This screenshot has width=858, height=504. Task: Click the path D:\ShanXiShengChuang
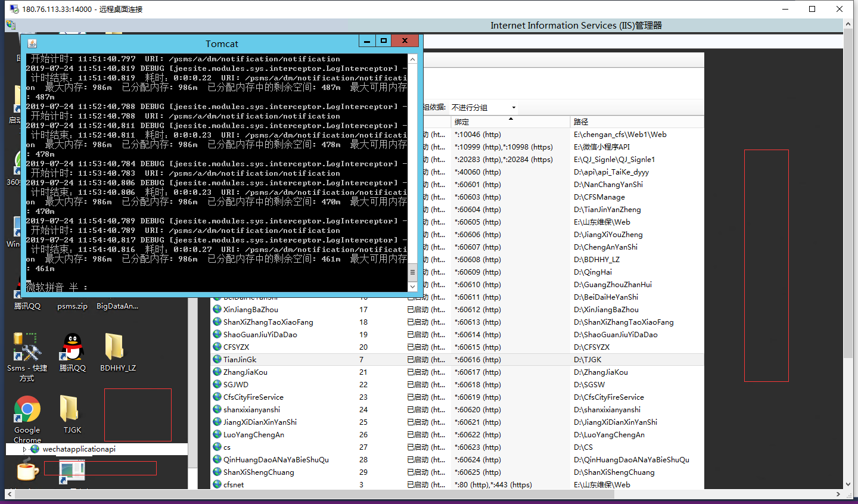614,472
